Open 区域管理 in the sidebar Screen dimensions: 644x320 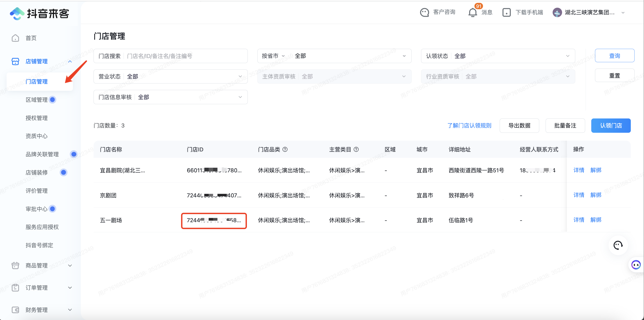[x=36, y=100]
